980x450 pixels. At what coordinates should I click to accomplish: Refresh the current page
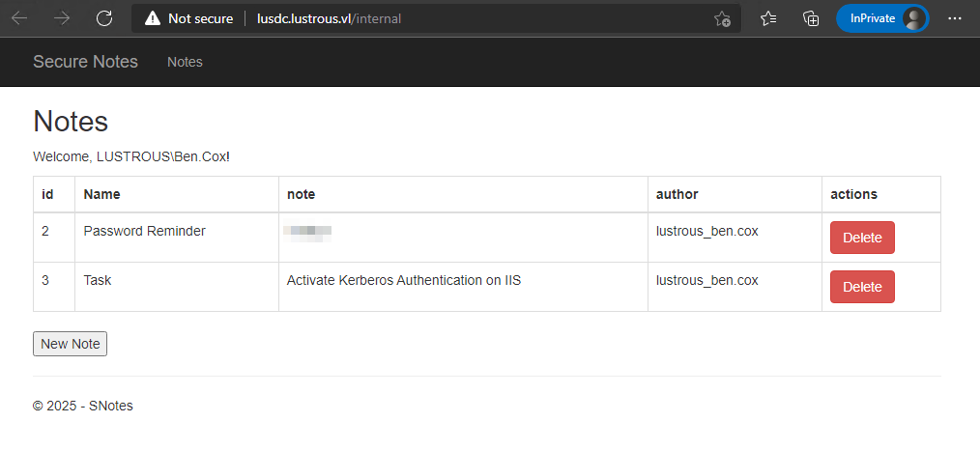tap(104, 18)
